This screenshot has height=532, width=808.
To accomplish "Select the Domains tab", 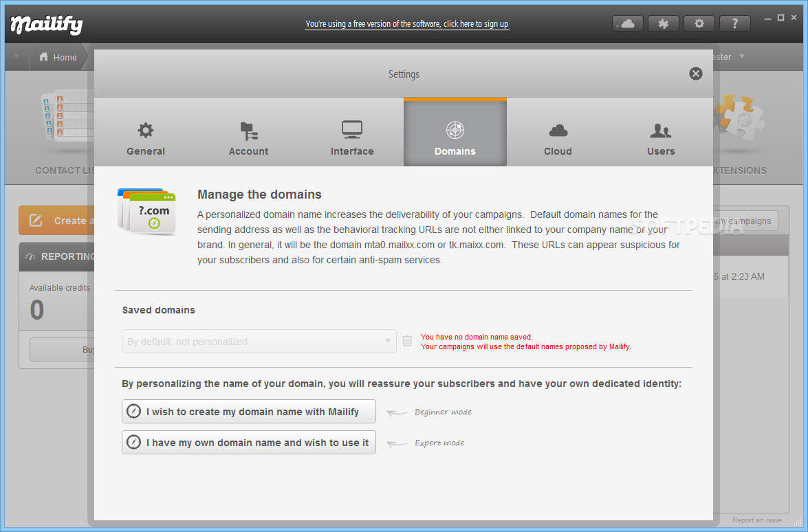I will click(455, 133).
